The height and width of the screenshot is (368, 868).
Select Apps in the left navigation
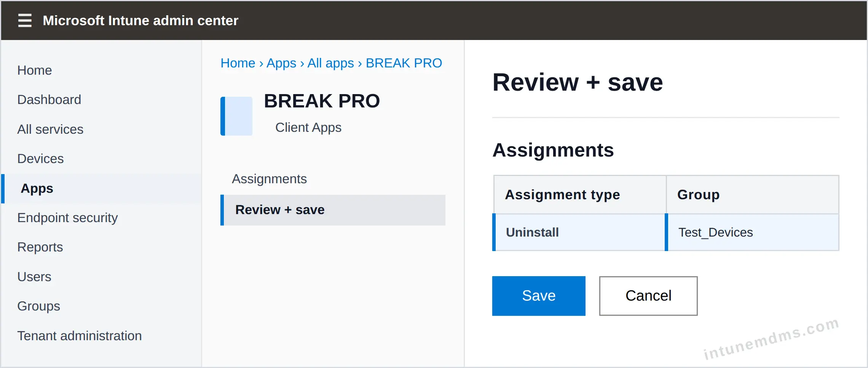tap(101, 189)
